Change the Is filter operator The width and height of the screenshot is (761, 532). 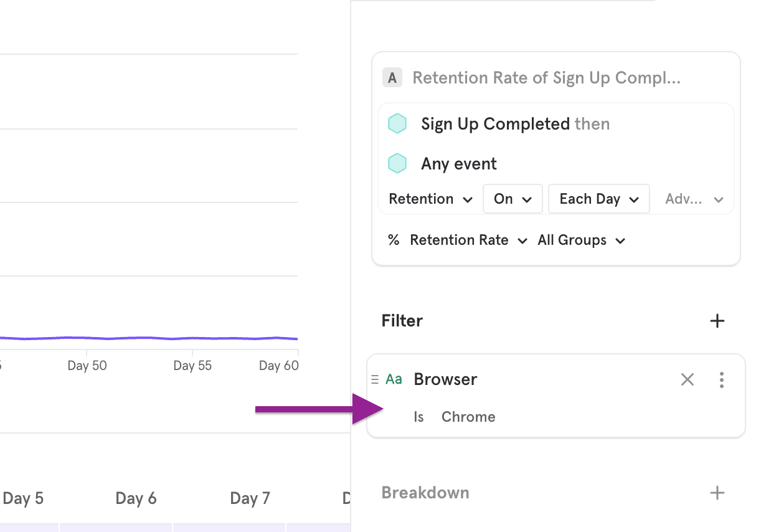click(x=418, y=417)
